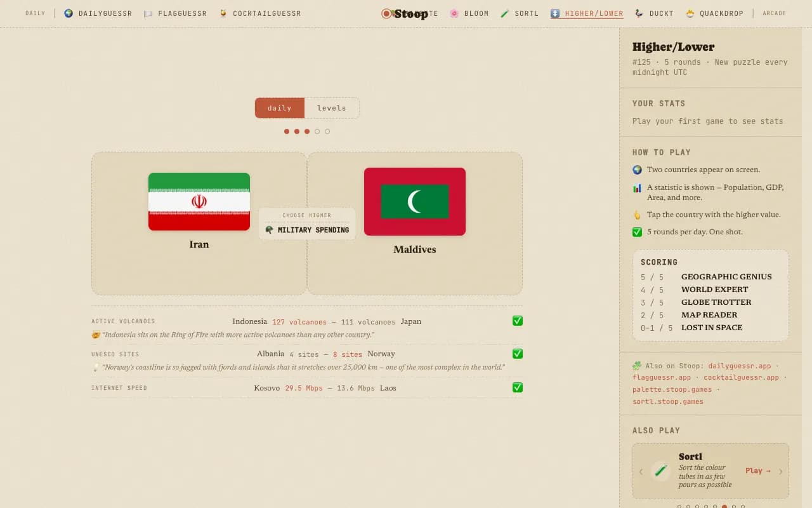Select Higher/Lower in the top navigation
Screen dimensions: 812x508
tap(587, 13)
